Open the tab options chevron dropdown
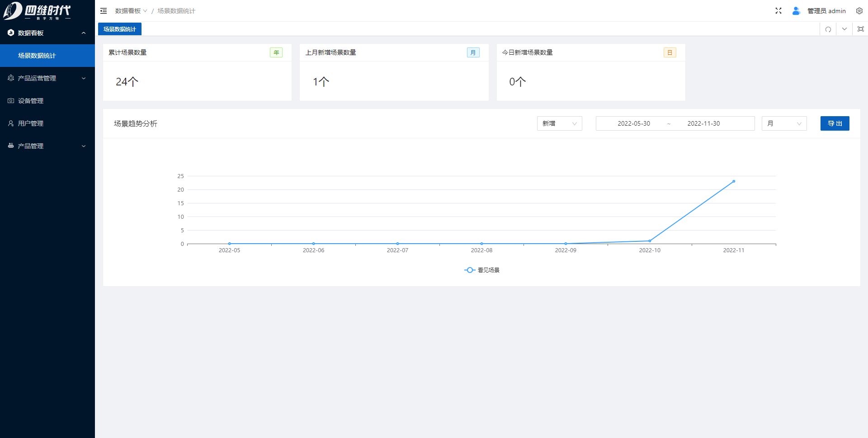The width and height of the screenshot is (868, 438). pyautogui.click(x=844, y=29)
